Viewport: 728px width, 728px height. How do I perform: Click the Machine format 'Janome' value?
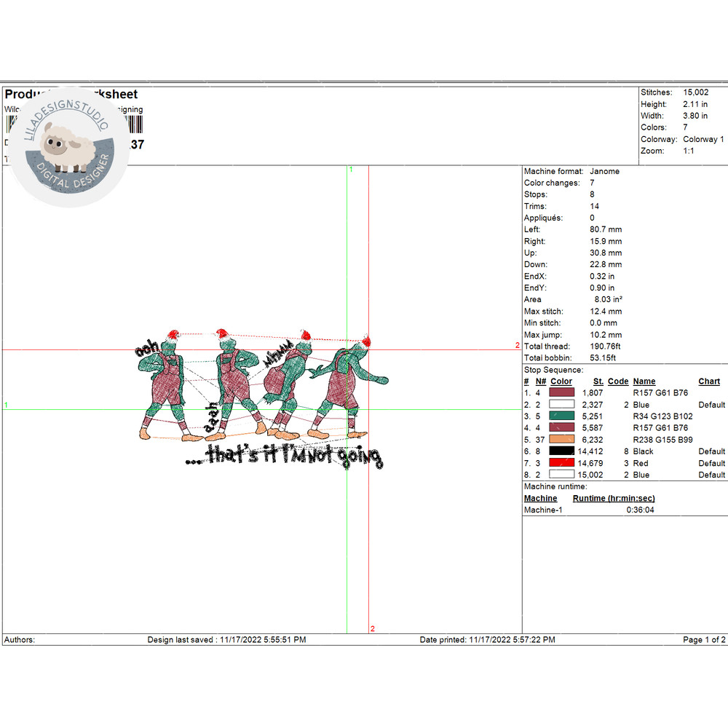tap(605, 171)
